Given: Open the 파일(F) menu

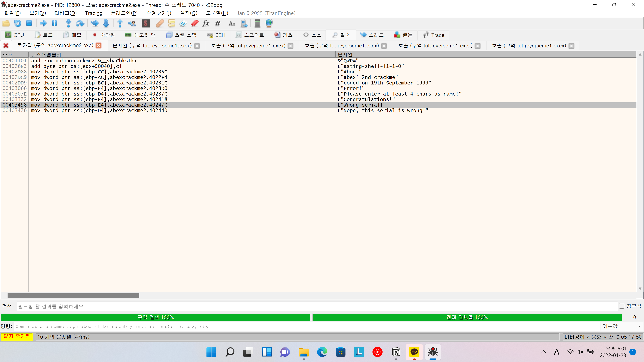Looking at the screenshot, I should 13,13.
